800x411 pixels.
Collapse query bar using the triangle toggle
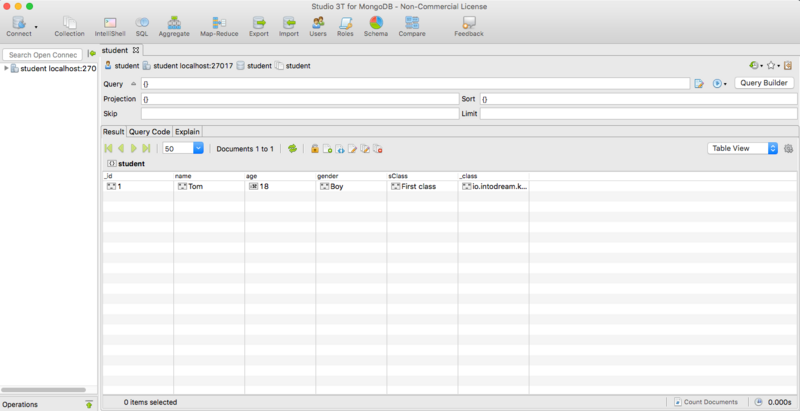click(134, 84)
